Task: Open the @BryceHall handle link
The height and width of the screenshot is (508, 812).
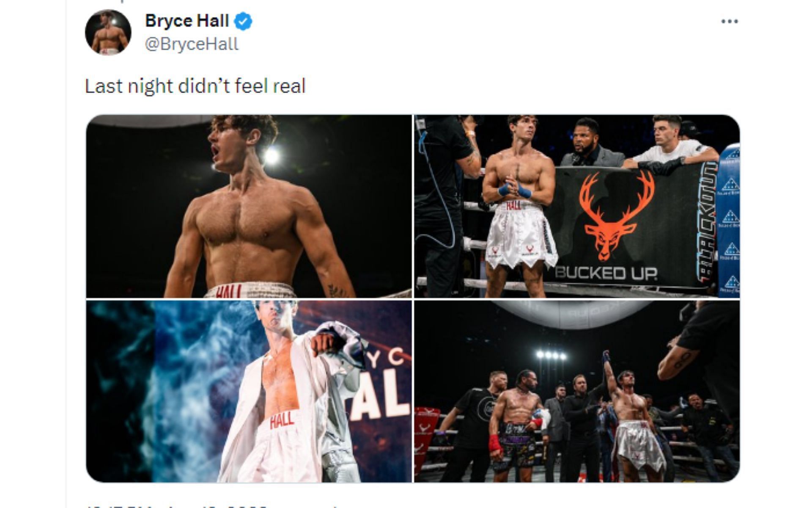Action: [192, 44]
